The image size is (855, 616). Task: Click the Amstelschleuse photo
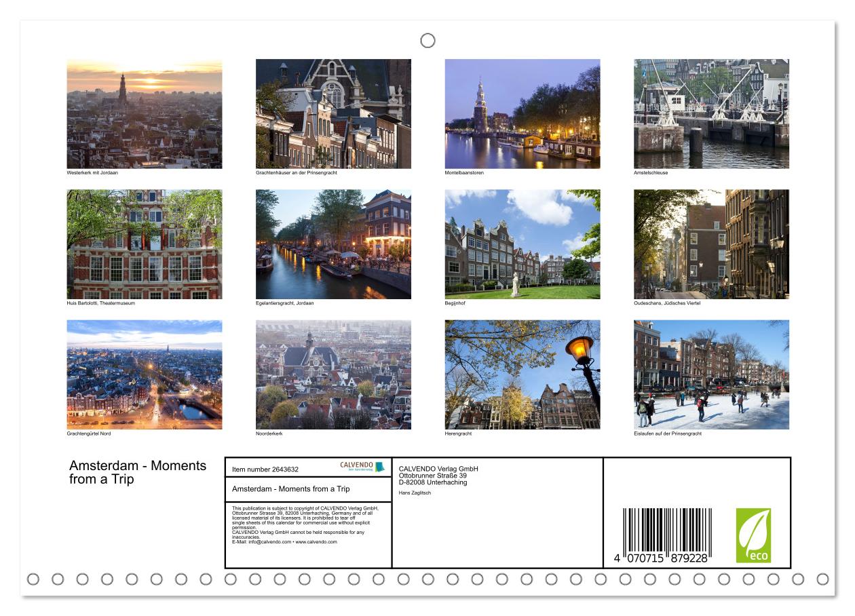coord(711,114)
